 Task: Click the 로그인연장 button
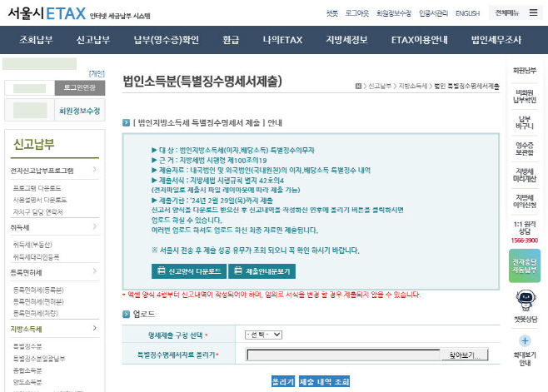[80, 87]
